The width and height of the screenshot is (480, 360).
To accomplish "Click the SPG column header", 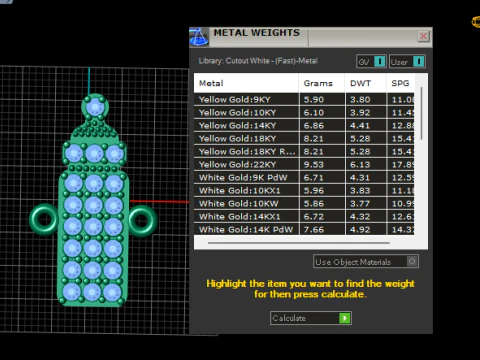I will click(401, 83).
